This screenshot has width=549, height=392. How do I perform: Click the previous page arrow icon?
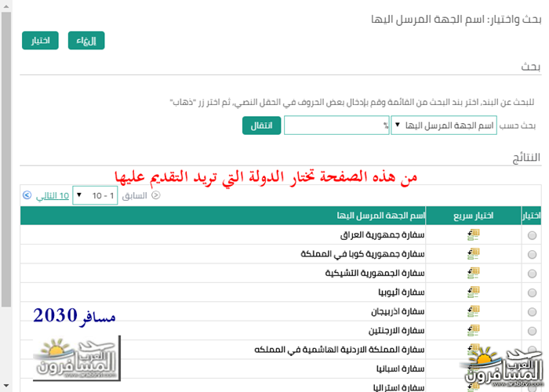156,195
